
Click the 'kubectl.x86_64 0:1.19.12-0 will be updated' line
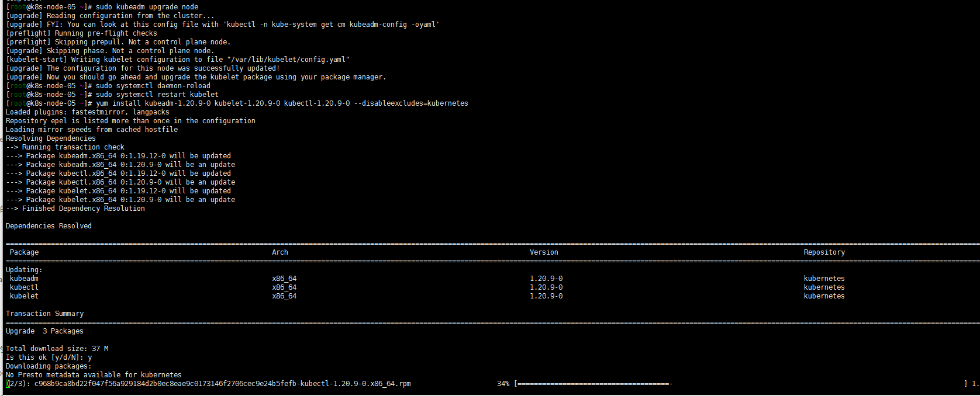[118, 173]
